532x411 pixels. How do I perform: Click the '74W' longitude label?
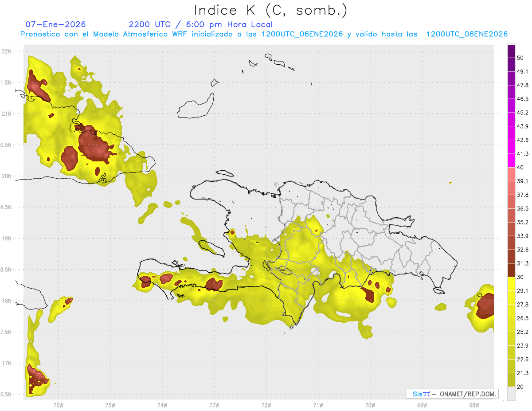[x=162, y=405]
